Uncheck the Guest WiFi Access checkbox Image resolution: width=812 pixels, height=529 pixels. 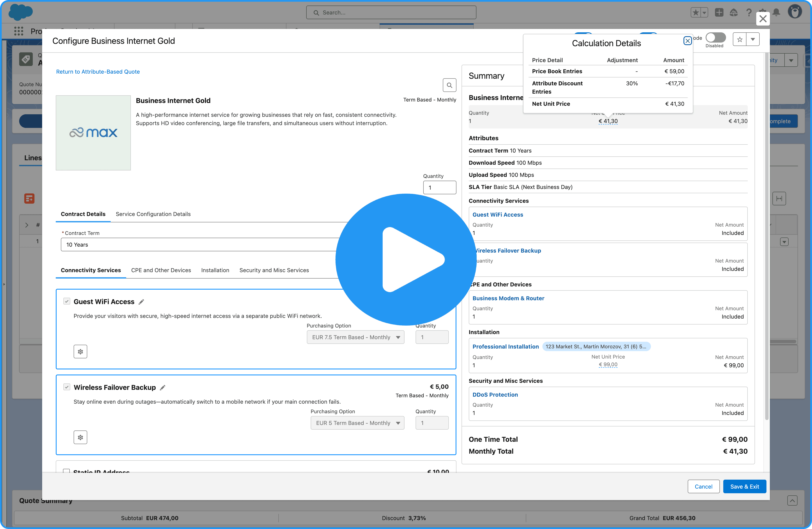tap(67, 301)
